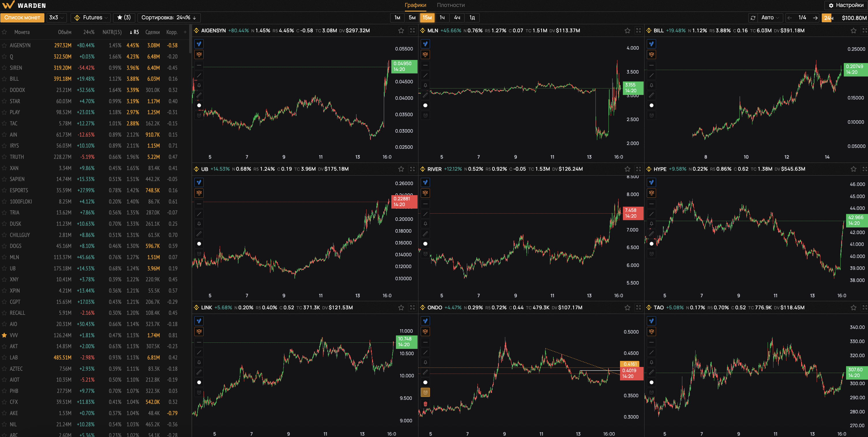Open Настройки settings button
Screen dimensions: 868x437
pyautogui.click(x=846, y=5)
